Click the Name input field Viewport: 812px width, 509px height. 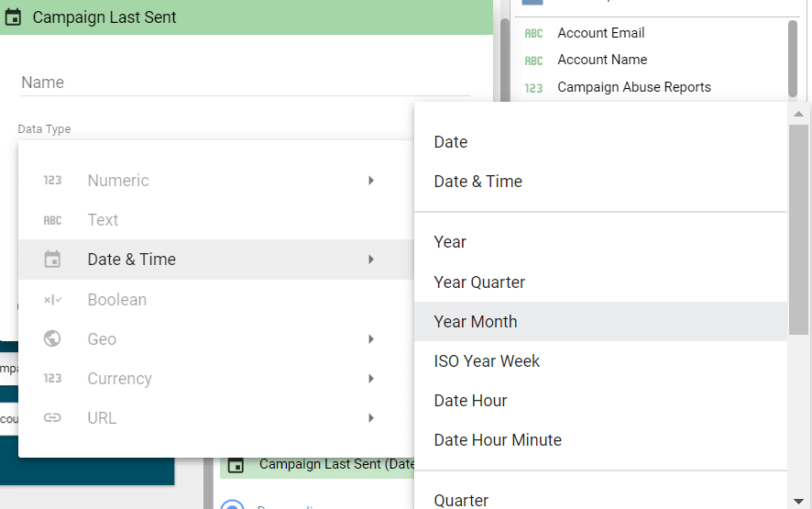click(x=245, y=83)
